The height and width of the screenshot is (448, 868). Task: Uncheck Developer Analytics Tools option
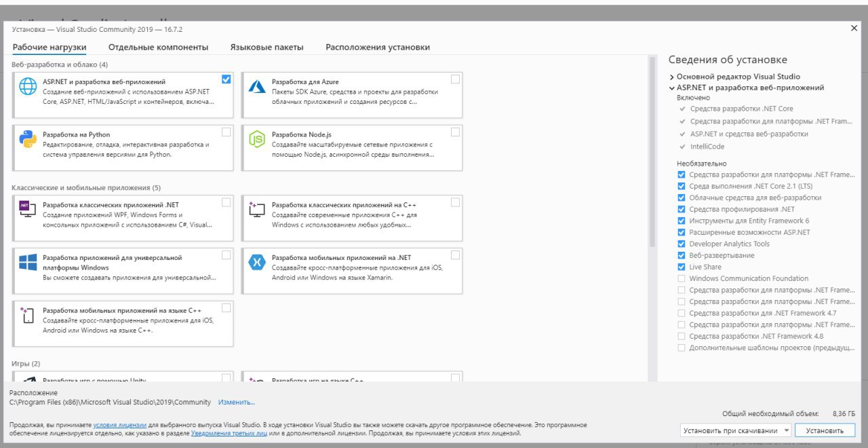pyautogui.click(x=682, y=244)
